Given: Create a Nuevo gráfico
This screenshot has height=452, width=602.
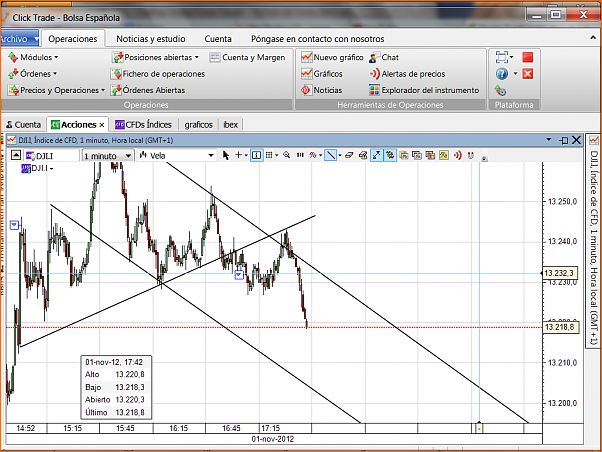Looking at the screenshot, I should (x=332, y=57).
